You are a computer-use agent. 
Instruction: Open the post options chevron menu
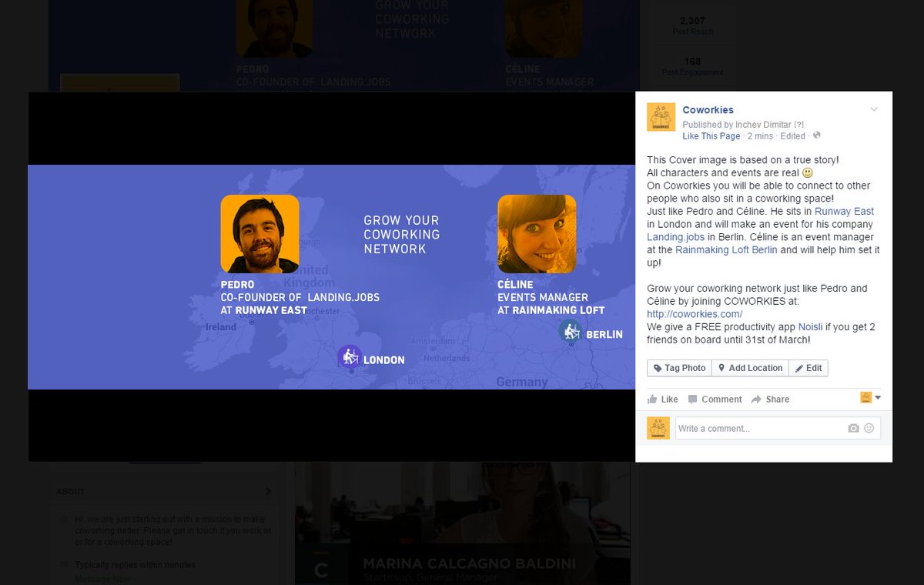tap(874, 109)
